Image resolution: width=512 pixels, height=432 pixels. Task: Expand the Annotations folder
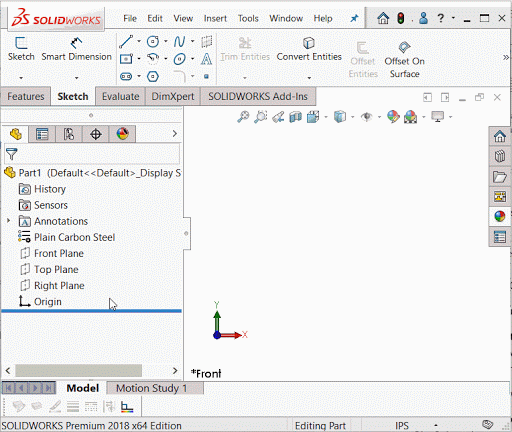[x=8, y=221]
